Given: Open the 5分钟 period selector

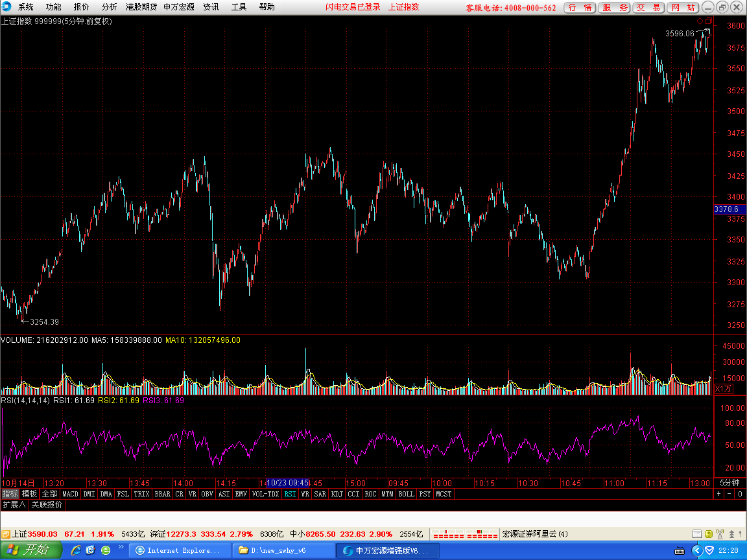Looking at the screenshot, I should 729,483.
